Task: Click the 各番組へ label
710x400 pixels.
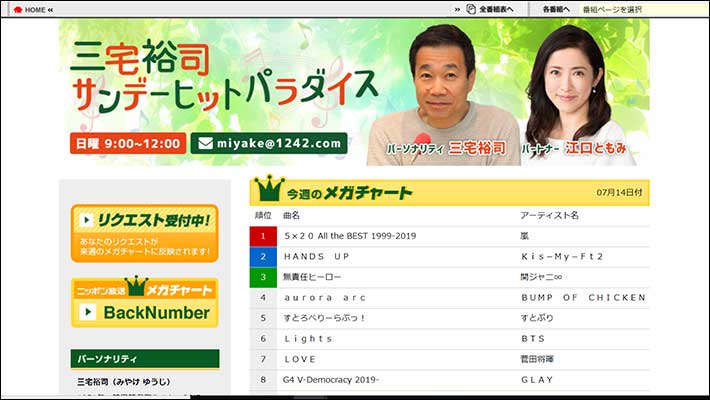Action: click(556, 9)
